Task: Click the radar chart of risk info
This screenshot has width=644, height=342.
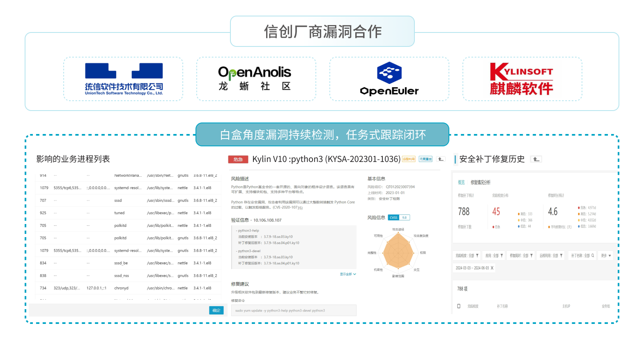Action: 398,252
